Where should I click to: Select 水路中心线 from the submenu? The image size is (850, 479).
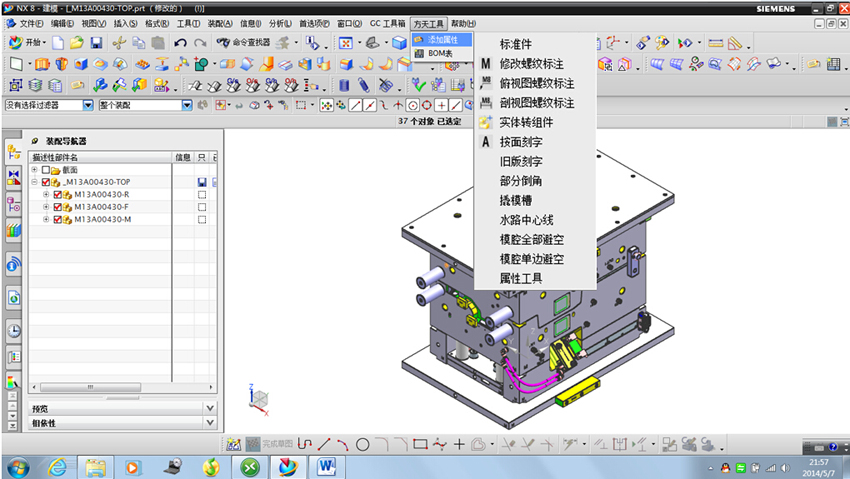(x=526, y=219)
